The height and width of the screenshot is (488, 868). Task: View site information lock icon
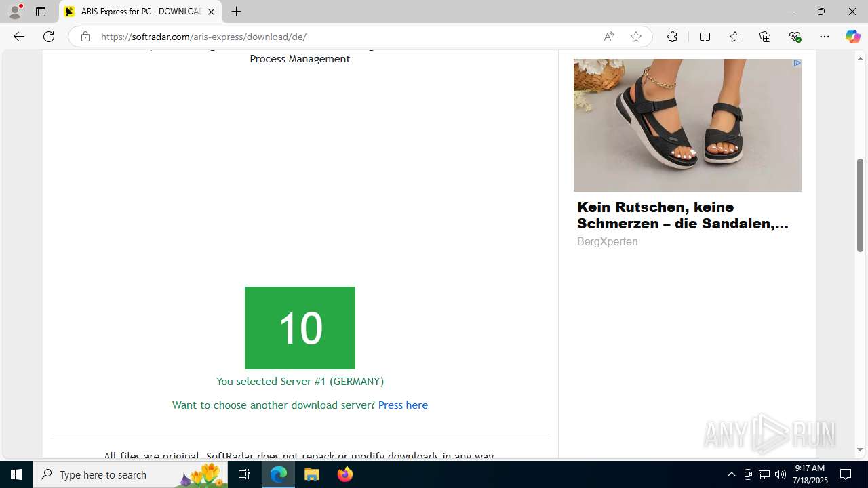tap(85, 37)
